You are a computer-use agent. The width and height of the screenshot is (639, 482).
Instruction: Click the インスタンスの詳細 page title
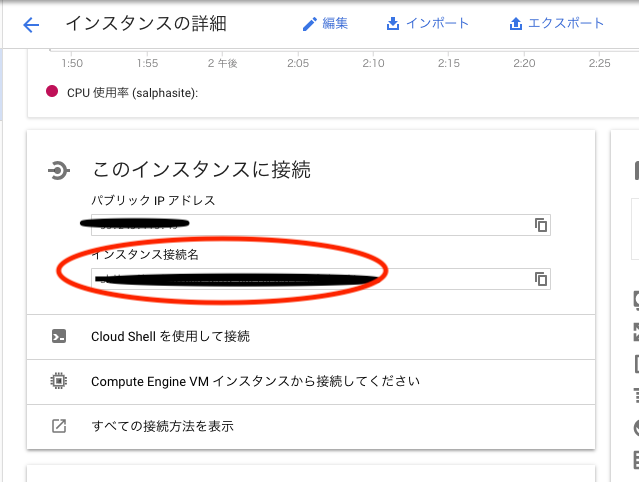point(146,24)
